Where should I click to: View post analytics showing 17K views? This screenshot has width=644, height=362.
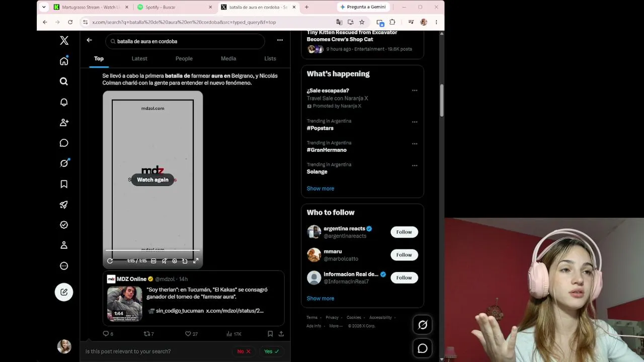coord(234,334)
